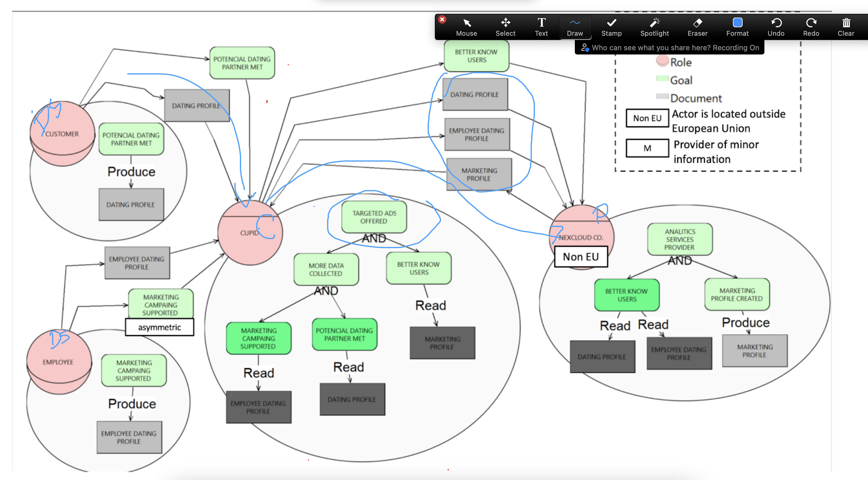Close the annotation toolbar
Image resolution: width=868 pixels, height=480 pixels.
click(442, 20)
